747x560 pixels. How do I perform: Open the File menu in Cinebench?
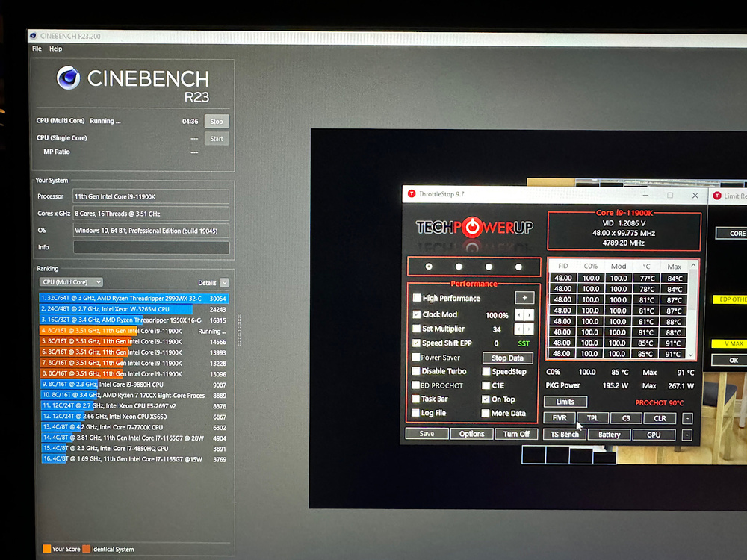click(37, 49)
